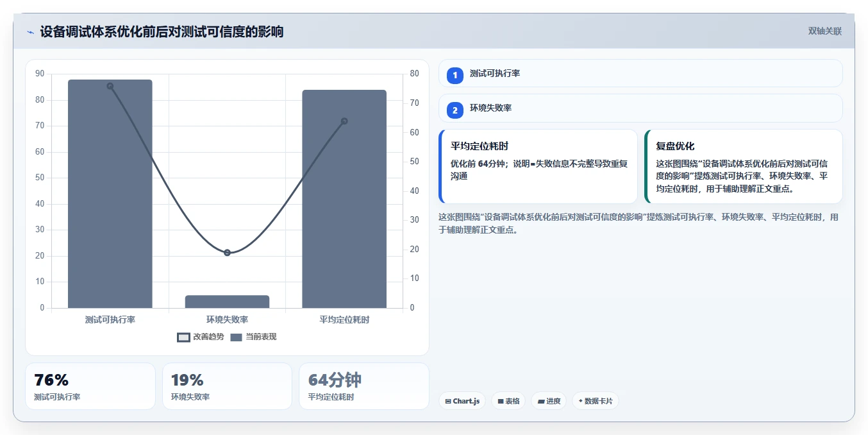Viewport: 868px width, 435px height.
Task: Toggle the 改善趋势 legend item
Action: click(201, 337)
